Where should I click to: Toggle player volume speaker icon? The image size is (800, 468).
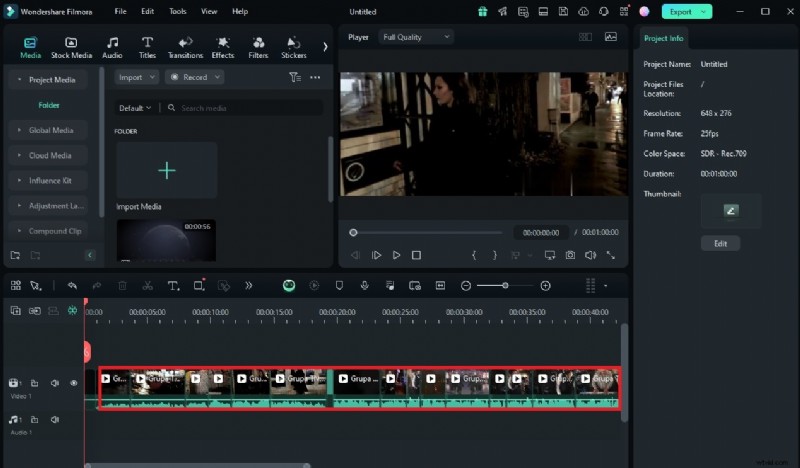tap(590, 255)
